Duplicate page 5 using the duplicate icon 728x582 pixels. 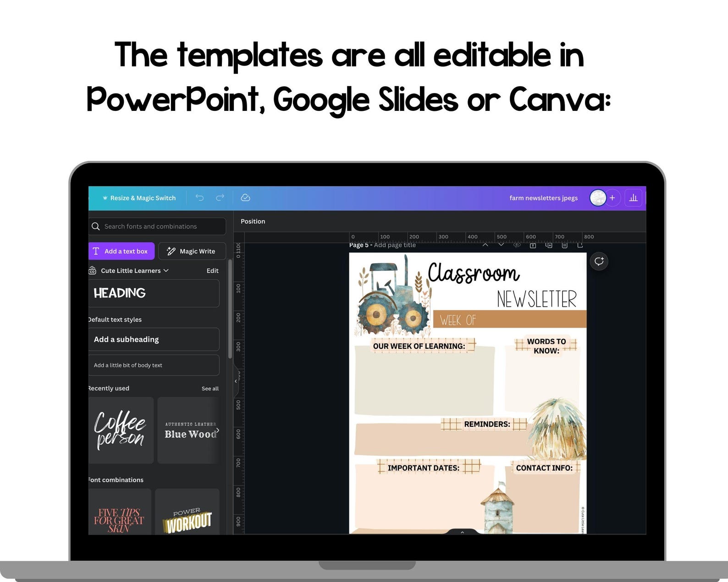(548, 245)
